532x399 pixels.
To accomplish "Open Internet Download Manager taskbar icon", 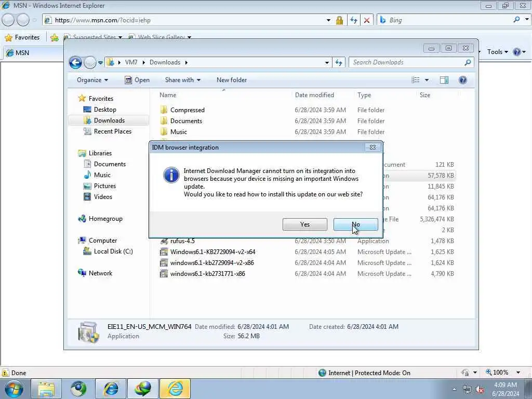I will click(143, 389).
